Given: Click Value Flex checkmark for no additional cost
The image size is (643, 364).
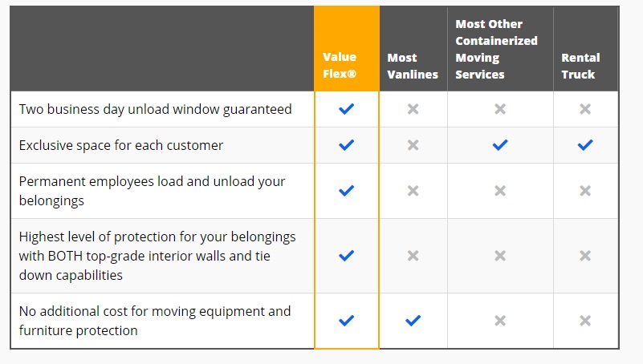Looking at the screenshot, I should click(346, 321).
